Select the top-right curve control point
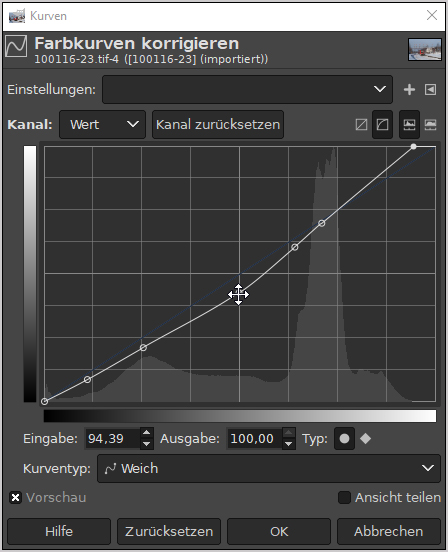The width and height of the screenshot is (448, 552). point(414,146)
